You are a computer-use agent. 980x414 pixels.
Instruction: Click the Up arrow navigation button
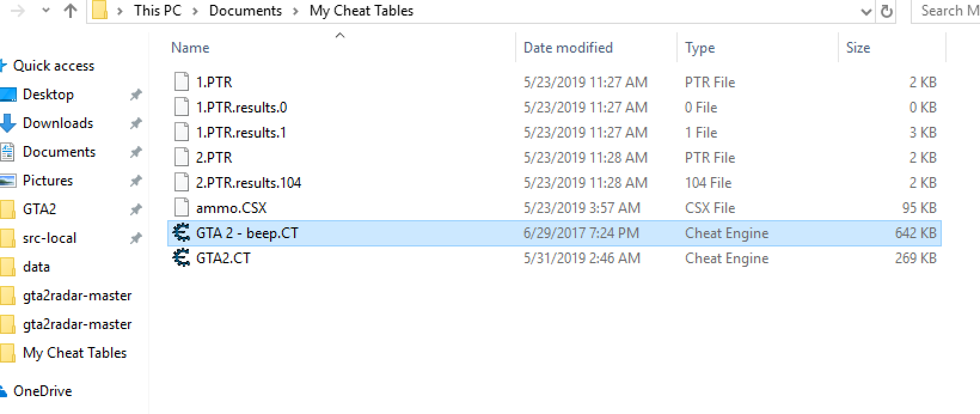(71, 11)
